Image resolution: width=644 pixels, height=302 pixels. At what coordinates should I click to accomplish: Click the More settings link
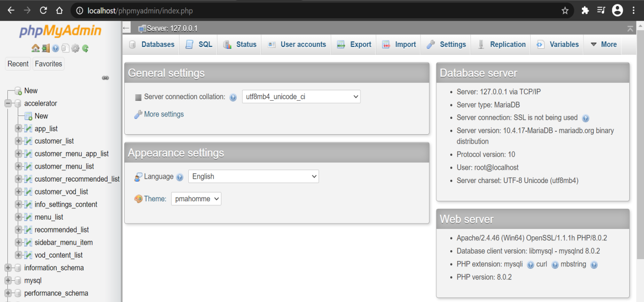tap(163, 114)
